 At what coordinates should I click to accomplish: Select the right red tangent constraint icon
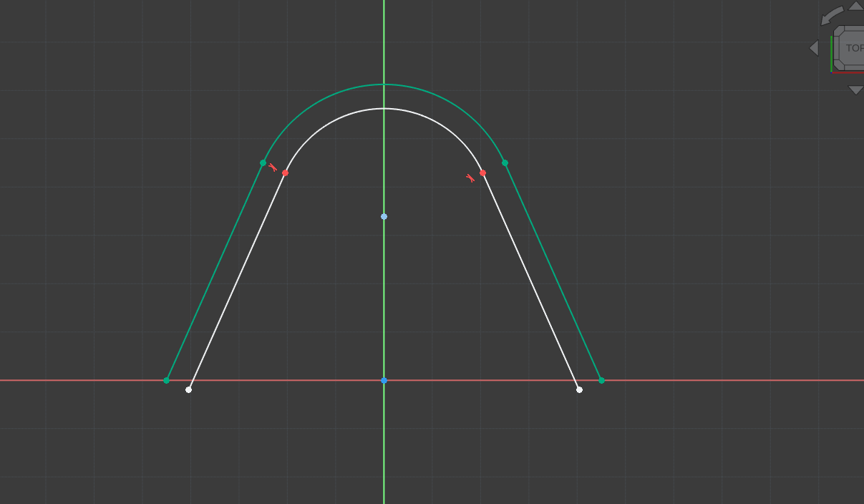point(470,178)
